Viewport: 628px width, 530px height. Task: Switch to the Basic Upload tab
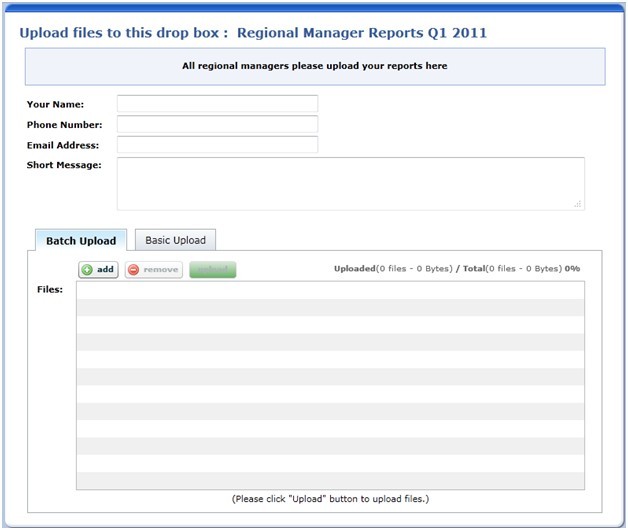(175, 240)
